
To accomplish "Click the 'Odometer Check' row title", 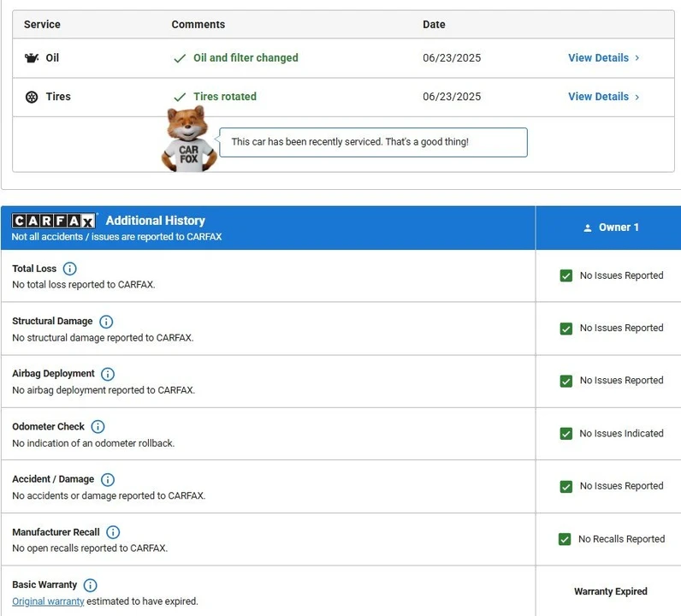I will [48, 427].
